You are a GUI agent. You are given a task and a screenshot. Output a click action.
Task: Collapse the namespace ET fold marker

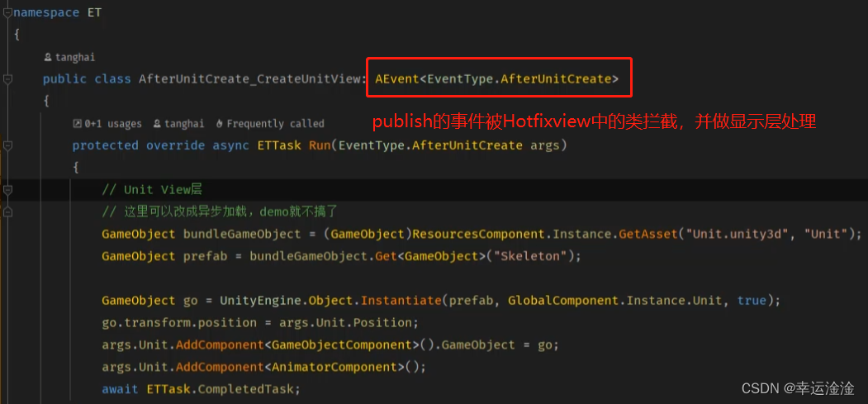[x=7, y=12]
